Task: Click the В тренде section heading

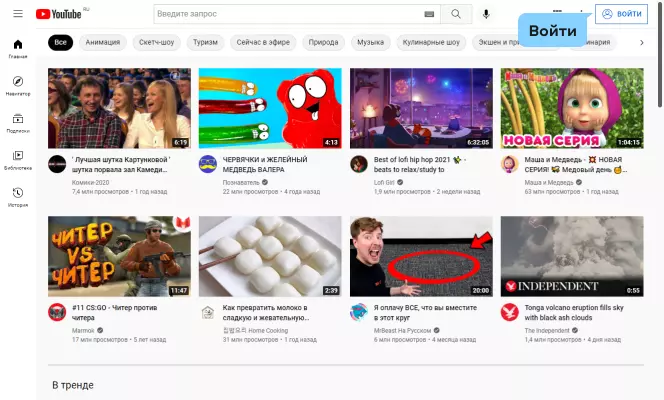Action: click(73, 385)
